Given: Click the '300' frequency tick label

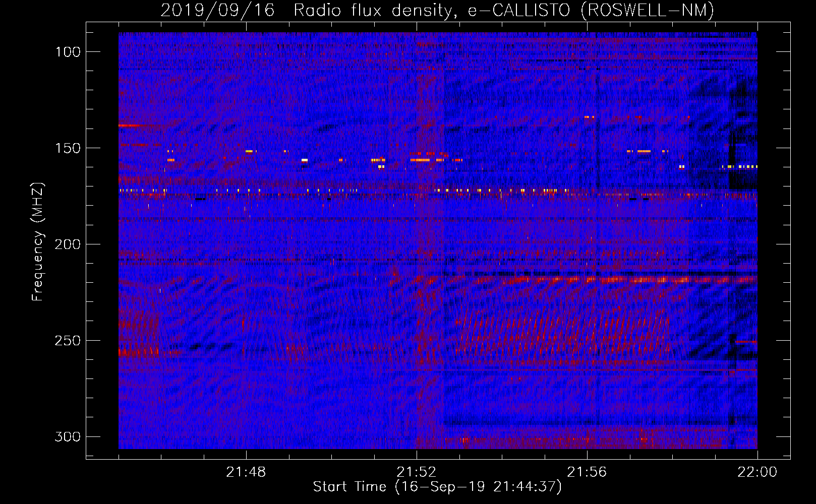Looking at the screenshot, I should 68,436.
